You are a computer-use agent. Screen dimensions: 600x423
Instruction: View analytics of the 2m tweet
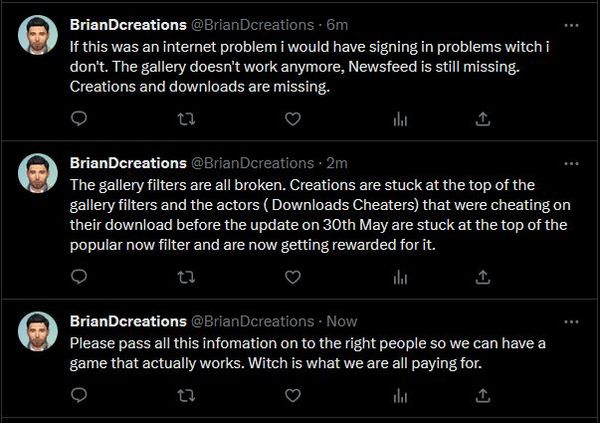pyautogui.click(x=399, y=276)
